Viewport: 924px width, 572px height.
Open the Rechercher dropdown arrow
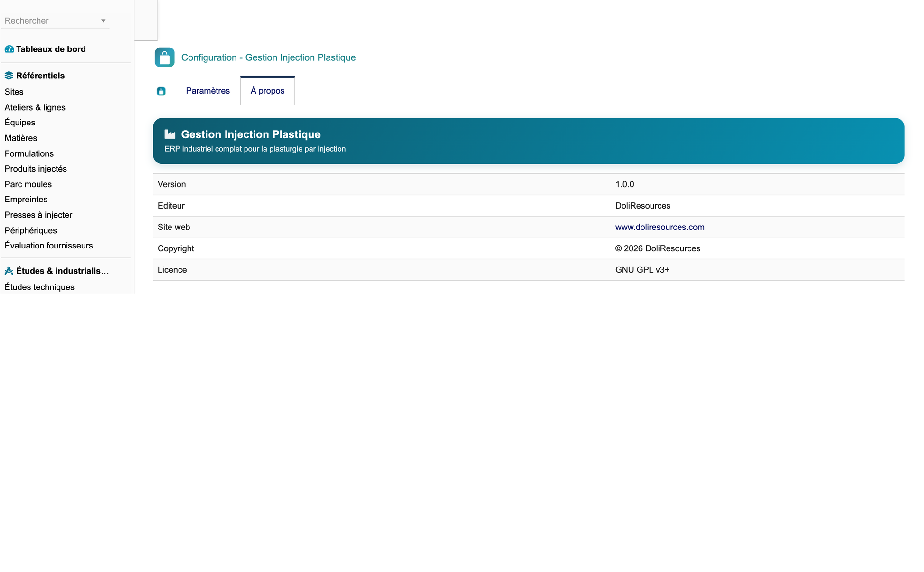(103, 21)
